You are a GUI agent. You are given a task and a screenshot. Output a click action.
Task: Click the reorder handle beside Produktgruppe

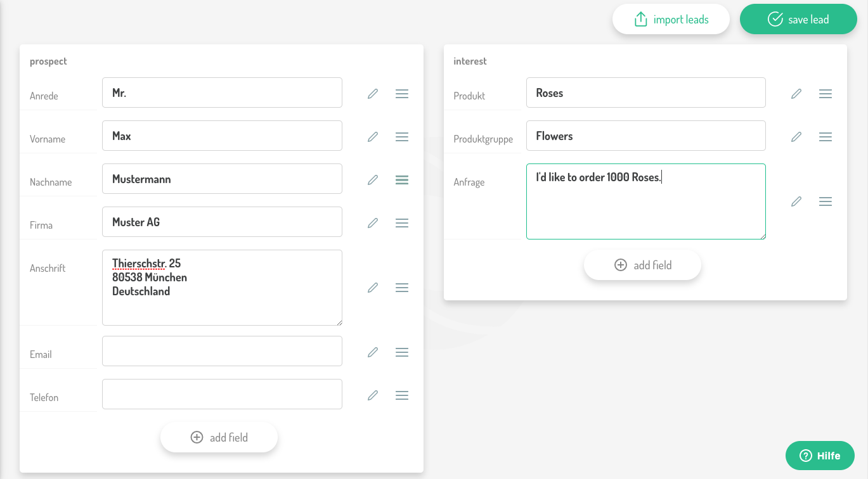(x=825, y=137)
